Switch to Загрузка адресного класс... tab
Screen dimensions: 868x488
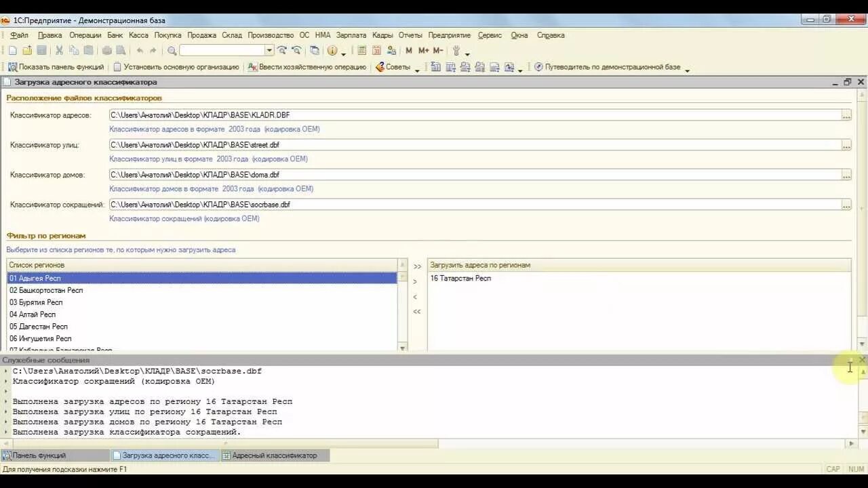[165, 455]
